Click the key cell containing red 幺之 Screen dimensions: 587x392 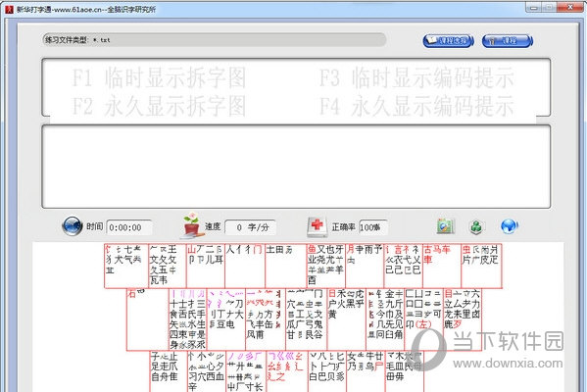pyautogui.click(x=287, y=371)
